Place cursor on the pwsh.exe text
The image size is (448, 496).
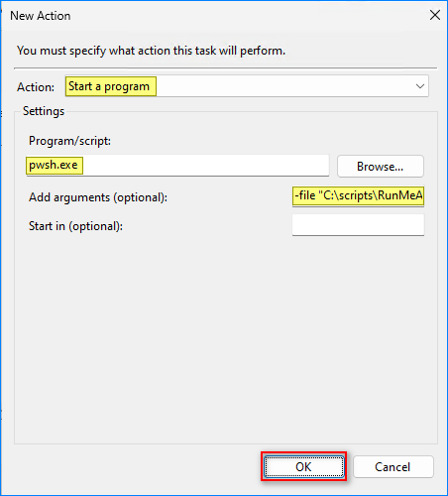(54, 165)
